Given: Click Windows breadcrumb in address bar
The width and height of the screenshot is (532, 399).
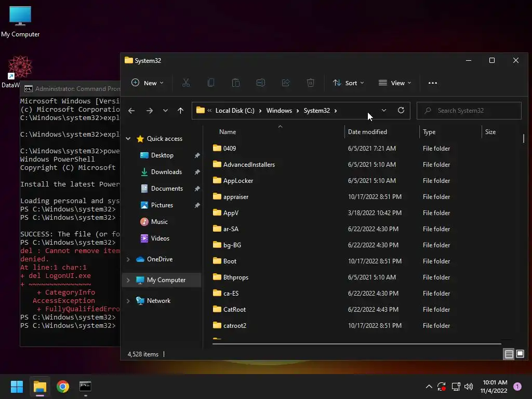Looking at the screenshot, I should (x=279, y=111).
